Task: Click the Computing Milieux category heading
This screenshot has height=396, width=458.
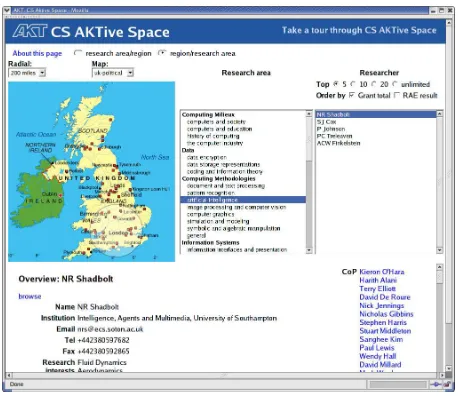Action: (208, 115)
